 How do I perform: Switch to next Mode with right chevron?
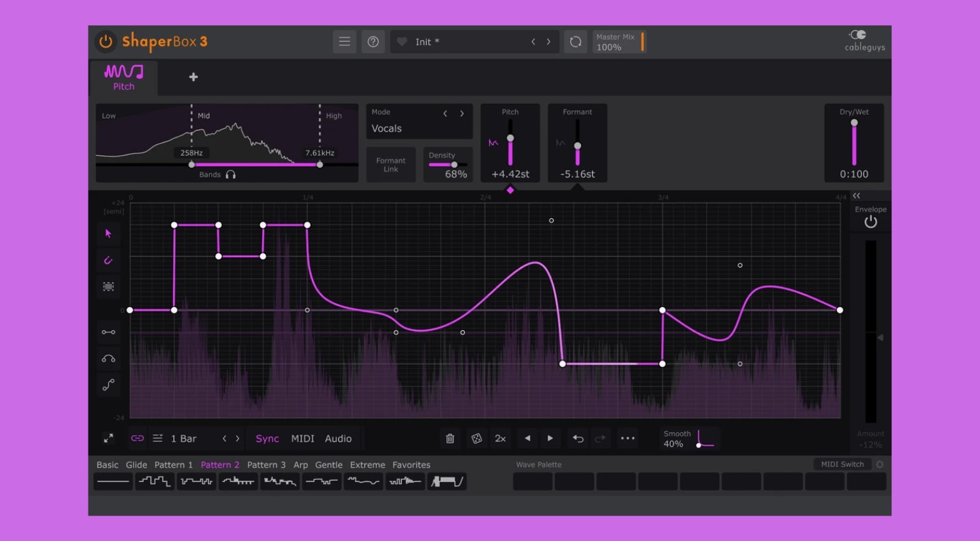point(462,113)
